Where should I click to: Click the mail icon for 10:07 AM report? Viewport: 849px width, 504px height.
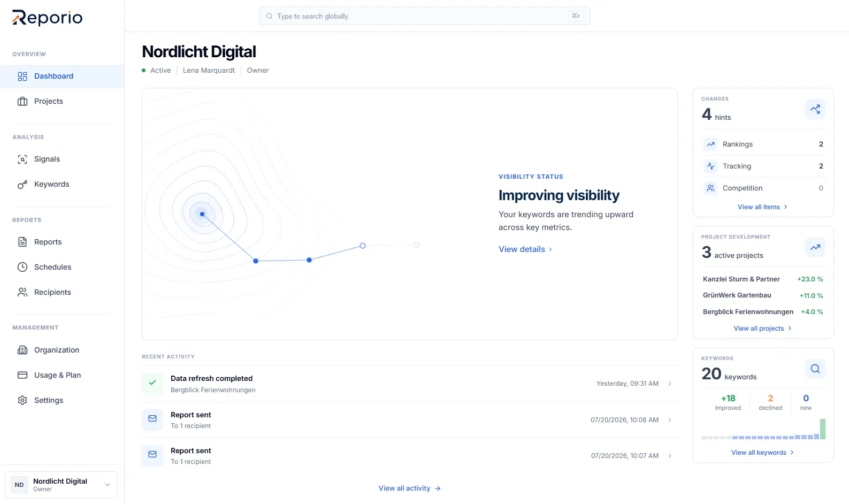pos(152,455)
